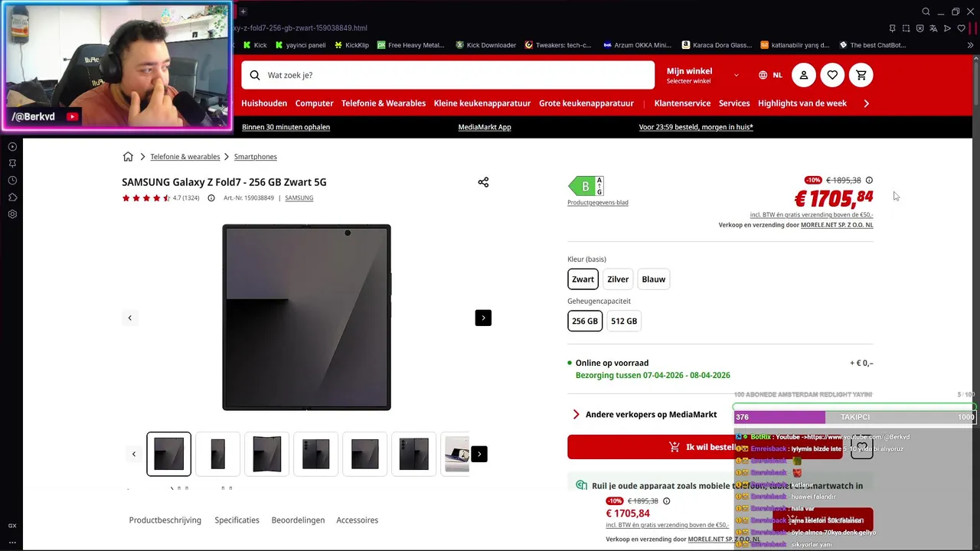Click the search magnifier in search box
Viewport: 980px width, 551px height.
[255, 75]
